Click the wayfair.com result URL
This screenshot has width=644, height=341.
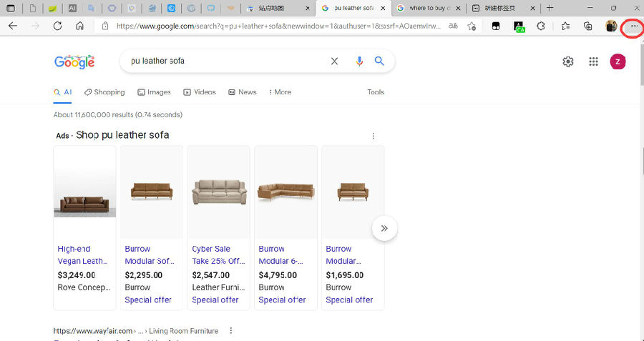pyautogui.click(x=135, y=331)
